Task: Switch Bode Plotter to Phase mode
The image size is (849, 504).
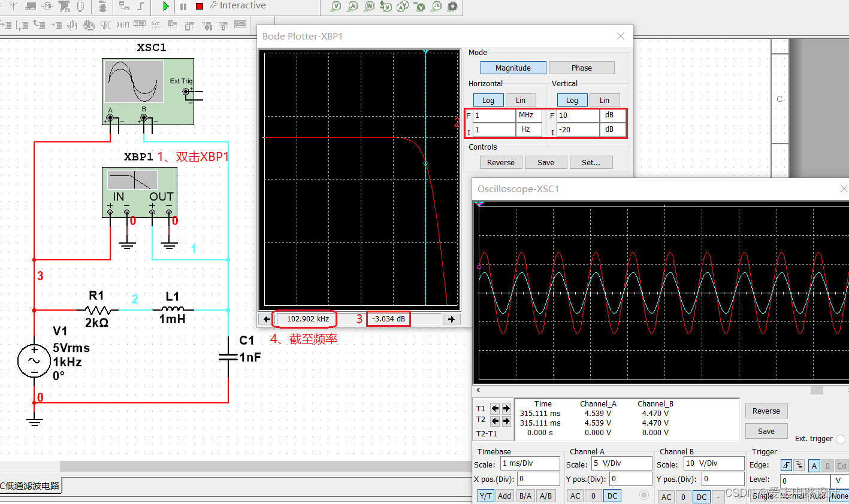Action: (581, 68)
